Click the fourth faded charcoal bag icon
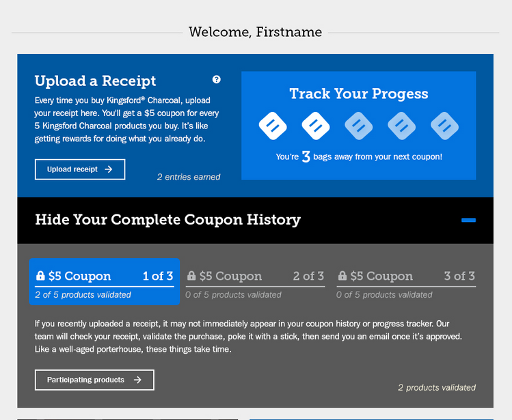512x420 pixels. pos(402,126)
